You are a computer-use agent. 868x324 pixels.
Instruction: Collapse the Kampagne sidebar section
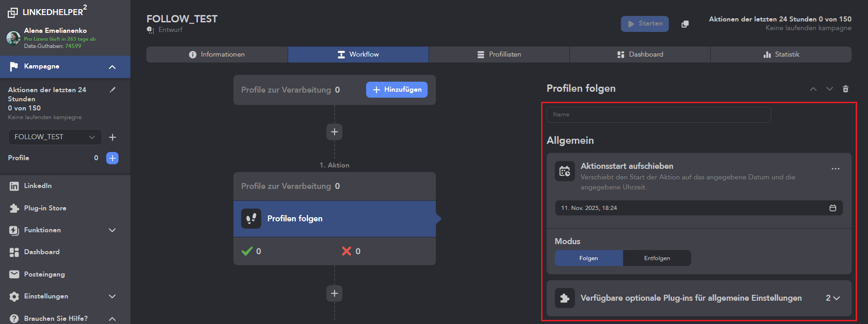tap(112, 67)
